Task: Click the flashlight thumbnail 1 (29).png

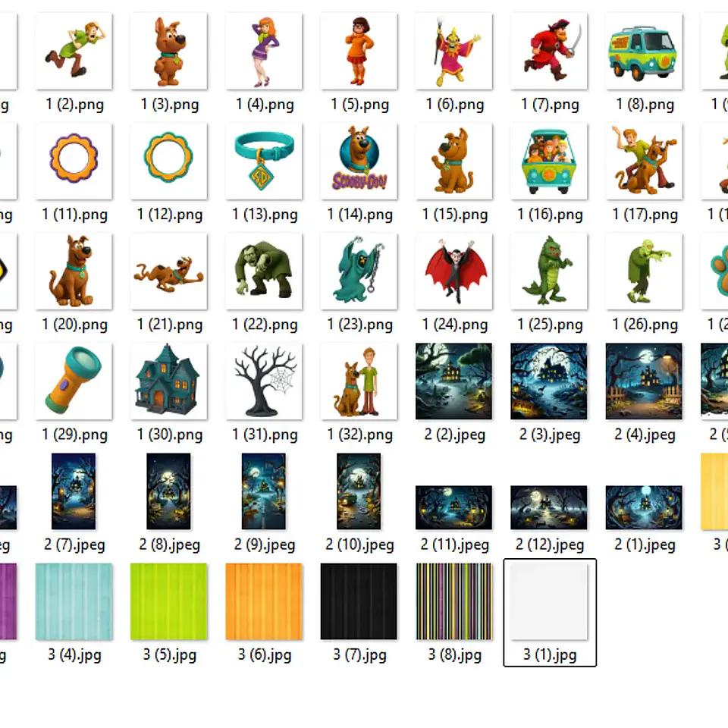Action: point(74,381)
